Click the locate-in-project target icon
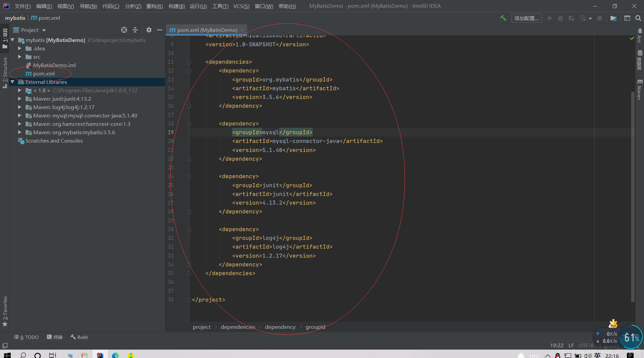The width and height of the screenshot is (644, 358). tap(124, 30)
